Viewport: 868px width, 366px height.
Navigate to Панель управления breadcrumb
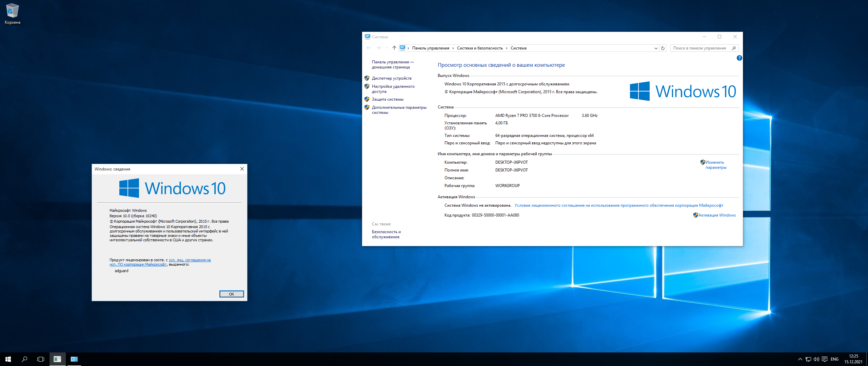[431, 48]
